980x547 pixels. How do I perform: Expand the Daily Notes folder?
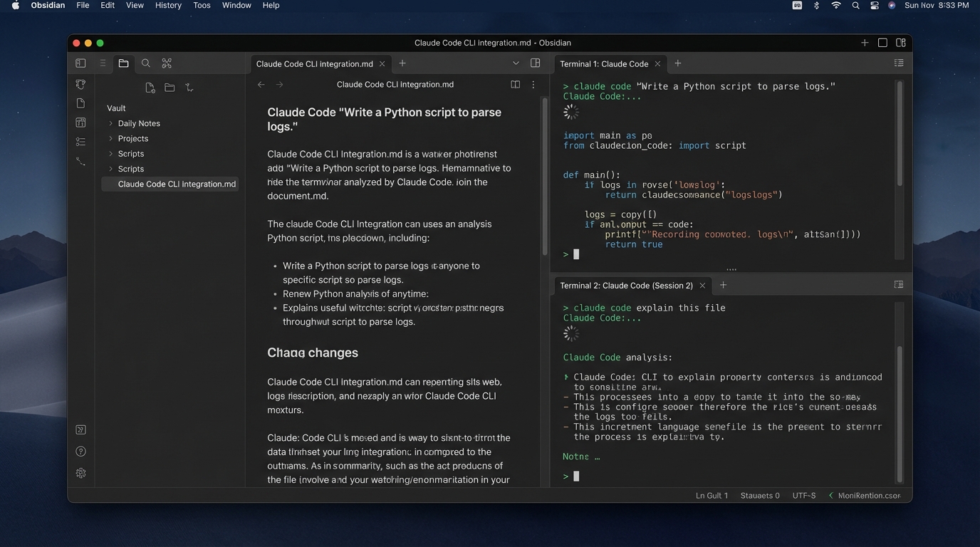coord(139,123)
